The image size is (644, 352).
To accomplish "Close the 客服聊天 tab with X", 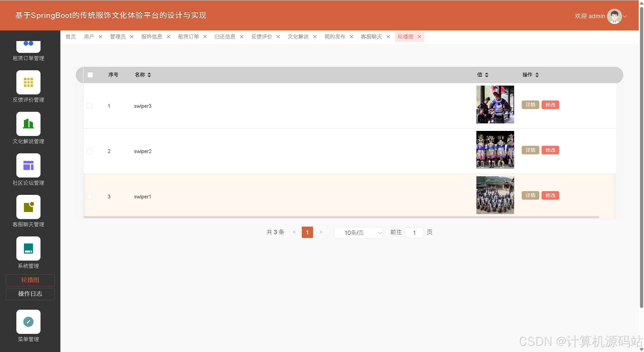I will (x=388, y=37).
